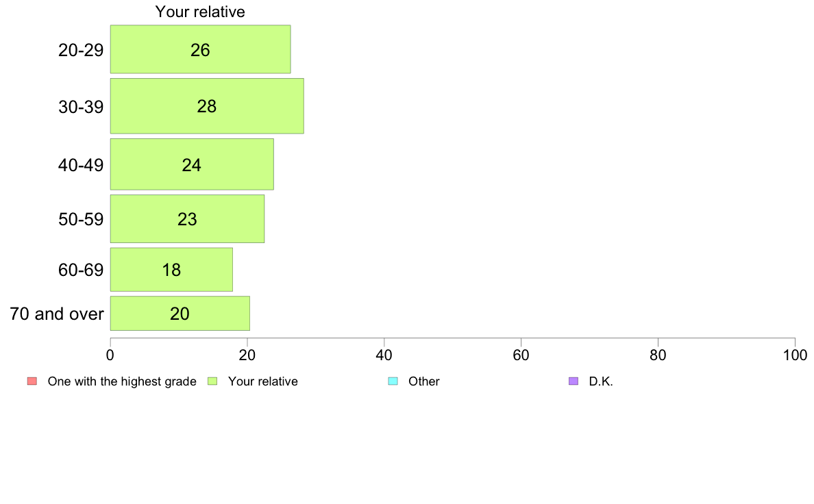Click the 'D.K.' legend label text
Image resolution: width=814 pixels, height=504 pixels.
click(x=601, y=381)
